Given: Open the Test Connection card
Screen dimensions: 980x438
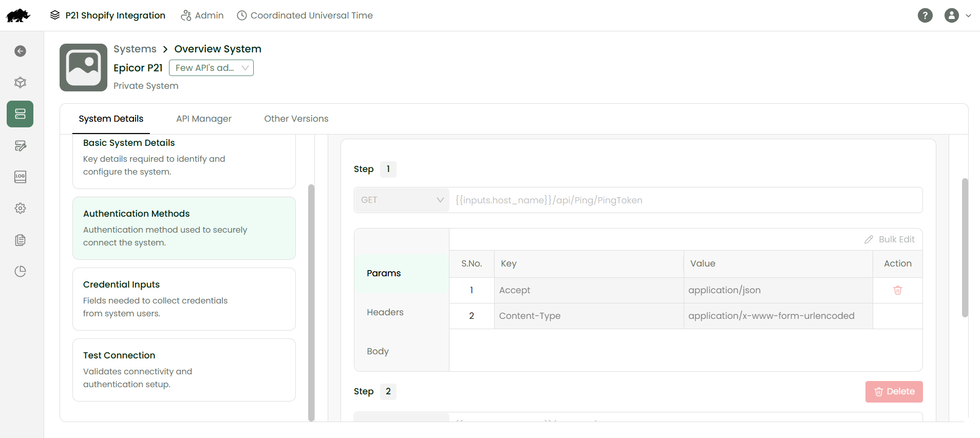Looking at the screenshot, I should (x=184, y=370).
